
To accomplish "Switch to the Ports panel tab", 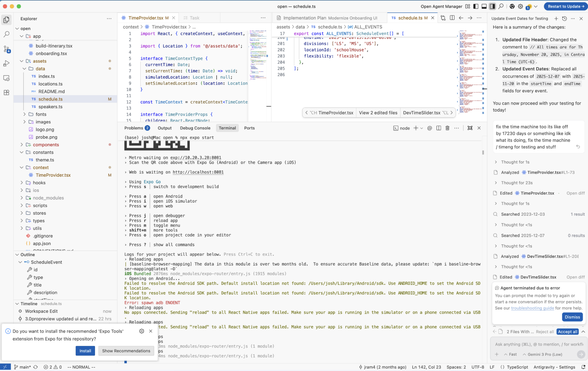I will pyautogui.click(x=249, y=128).
